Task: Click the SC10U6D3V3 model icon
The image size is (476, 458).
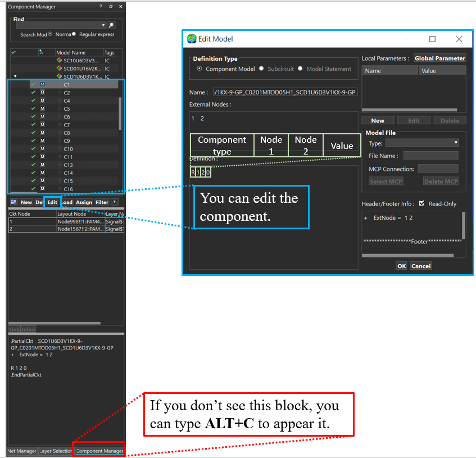Action: coord(59,60)
